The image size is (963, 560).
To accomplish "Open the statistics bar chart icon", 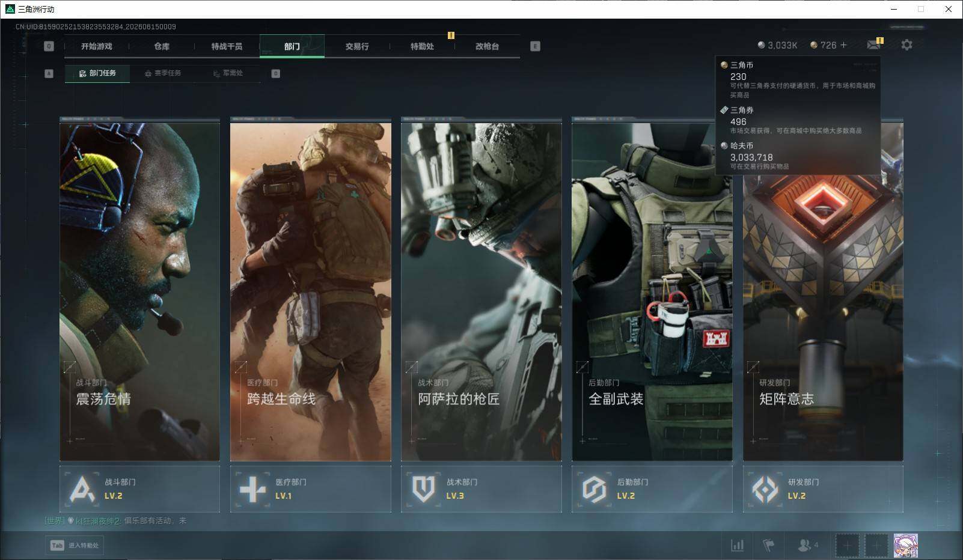I will pos(737,545).
